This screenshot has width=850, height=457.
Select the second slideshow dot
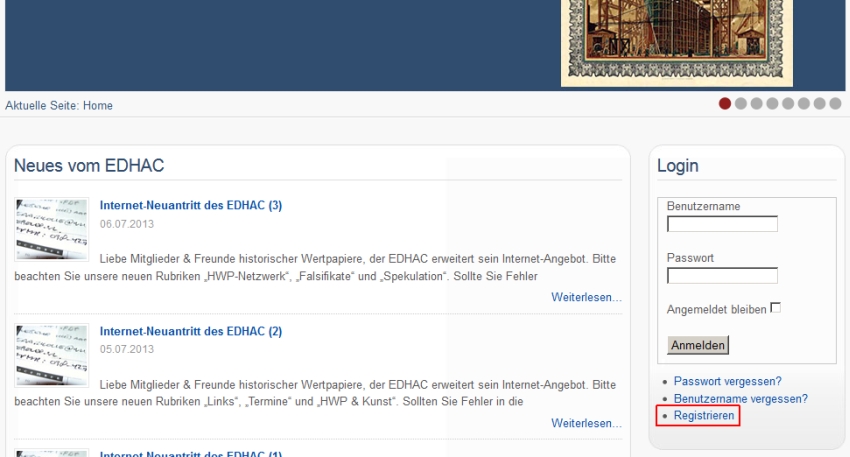pos(741,103)
